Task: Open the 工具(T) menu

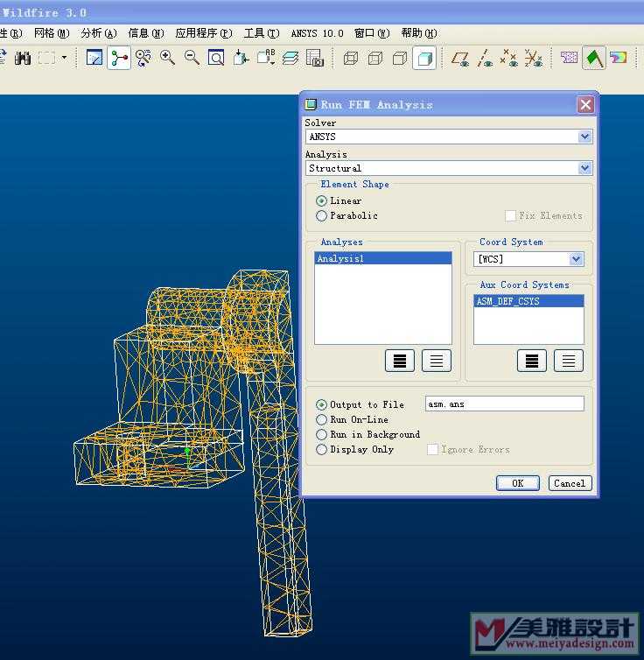Action: (x=262, y=33)
